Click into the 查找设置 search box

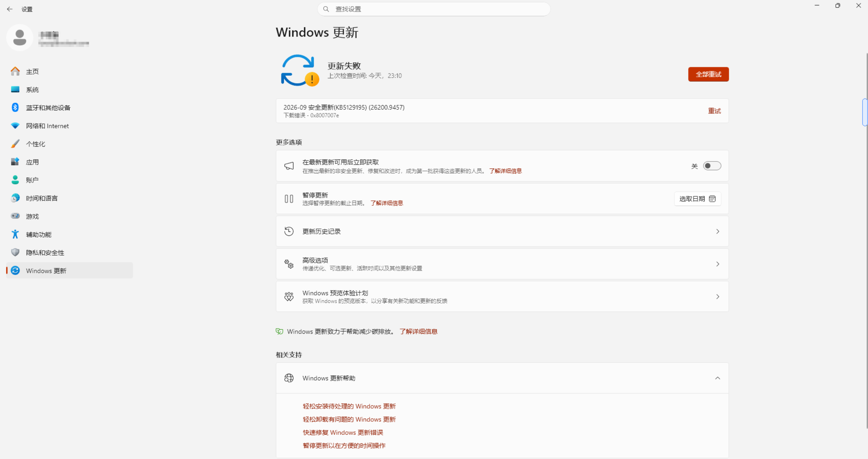(x=434, y=9)
